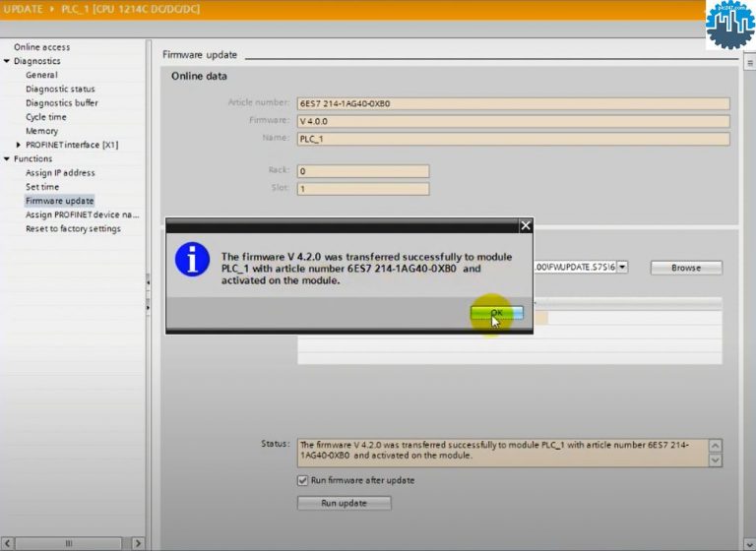This screenshot has width=756, height=551.
Task: Click the Article number field 6ES7 214-1AG40-0XB0
Action: 514,103
